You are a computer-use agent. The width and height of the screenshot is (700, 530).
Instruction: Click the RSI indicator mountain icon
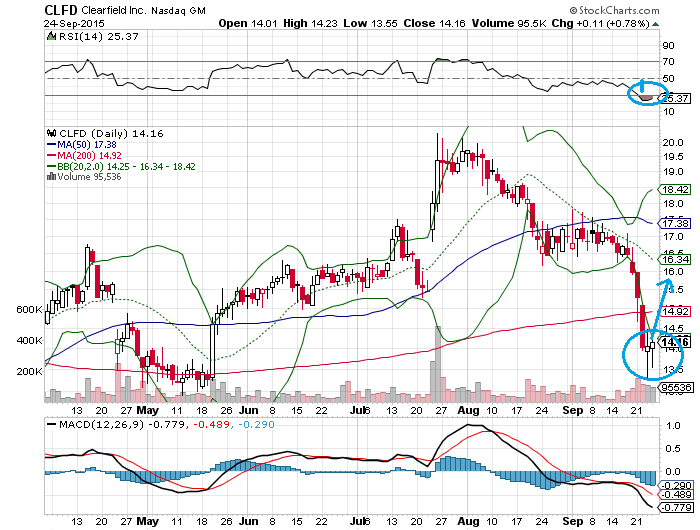tap(52, 36)
